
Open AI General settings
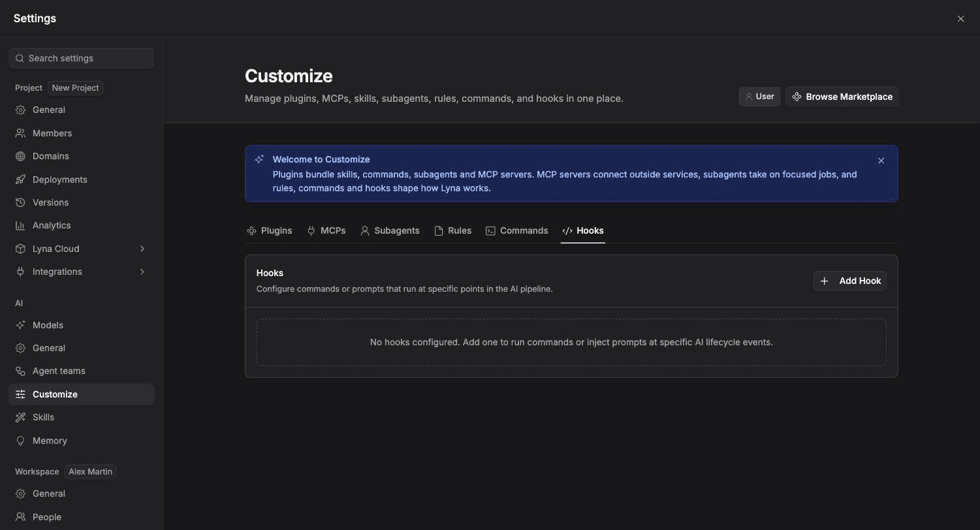(x=82, y=349)
